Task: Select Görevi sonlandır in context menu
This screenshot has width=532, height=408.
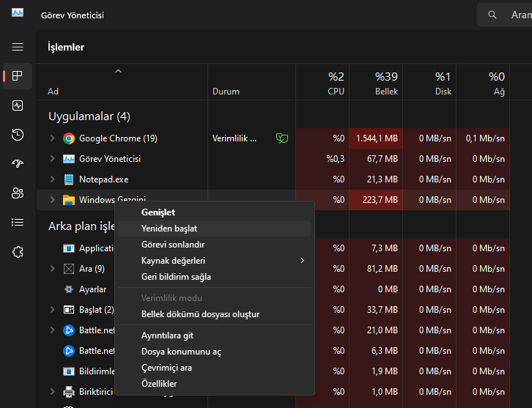Action: pyautogui.click(x=173, y=245)
